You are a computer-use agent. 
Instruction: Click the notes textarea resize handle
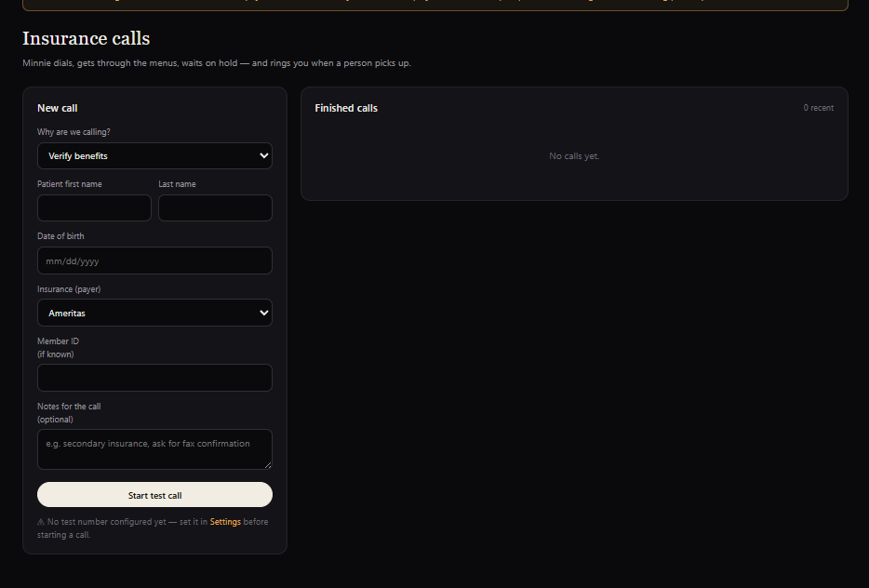pyautogui.click(x=268, y=465)
